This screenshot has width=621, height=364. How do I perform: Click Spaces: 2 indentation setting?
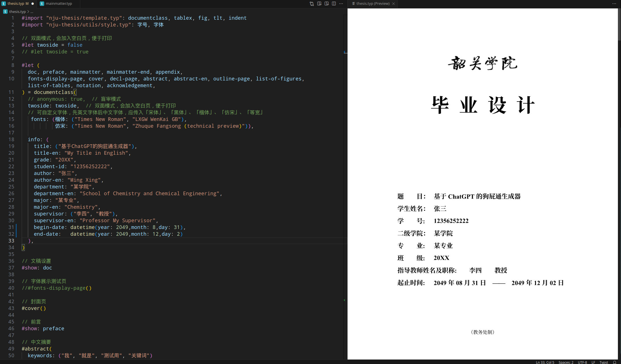tap(566, 362)
